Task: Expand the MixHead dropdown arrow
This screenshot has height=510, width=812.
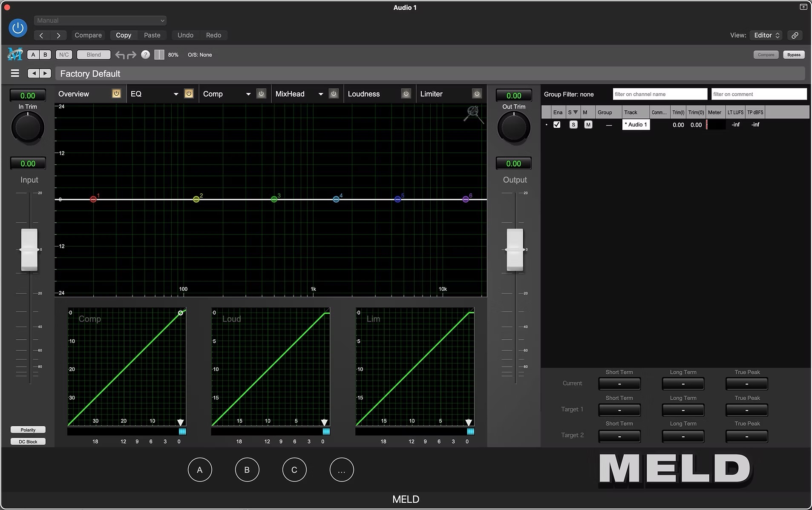Action: [x=320, y=94]
